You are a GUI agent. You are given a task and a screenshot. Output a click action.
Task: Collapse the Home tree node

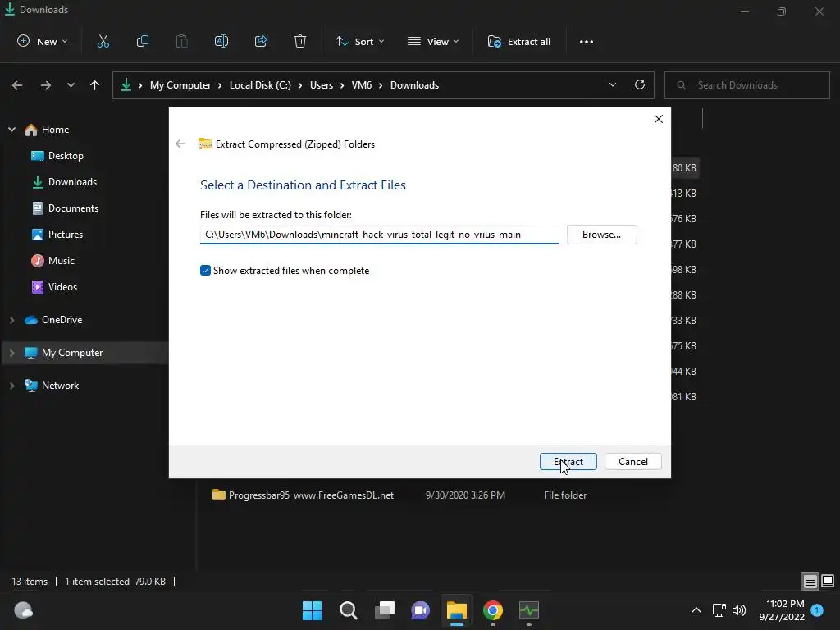[11, 129]
